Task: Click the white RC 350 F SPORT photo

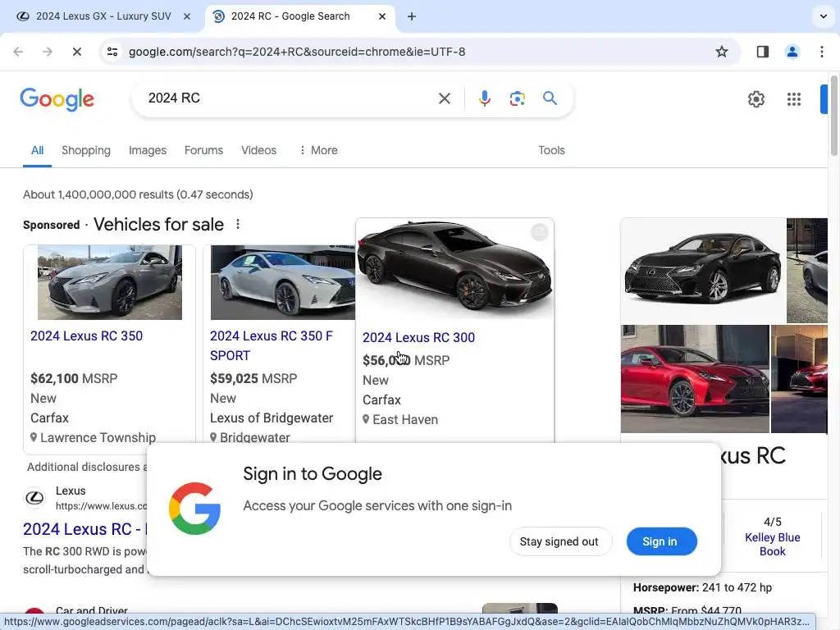Action: pos(282,282)
